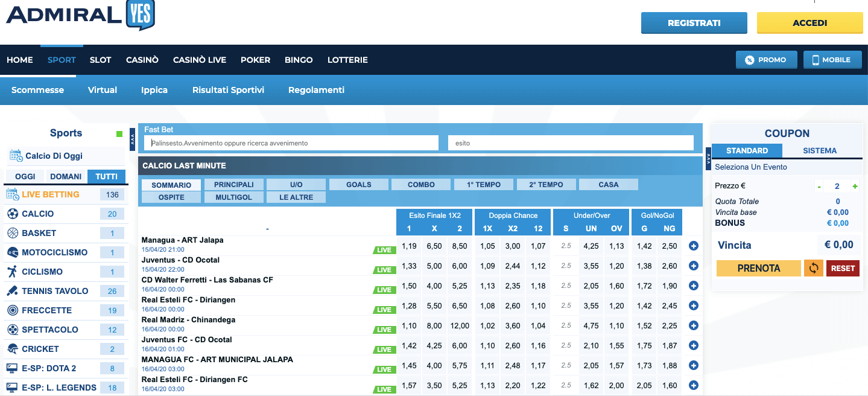Open the PRINCIPALI market tab

click(234, 185)
